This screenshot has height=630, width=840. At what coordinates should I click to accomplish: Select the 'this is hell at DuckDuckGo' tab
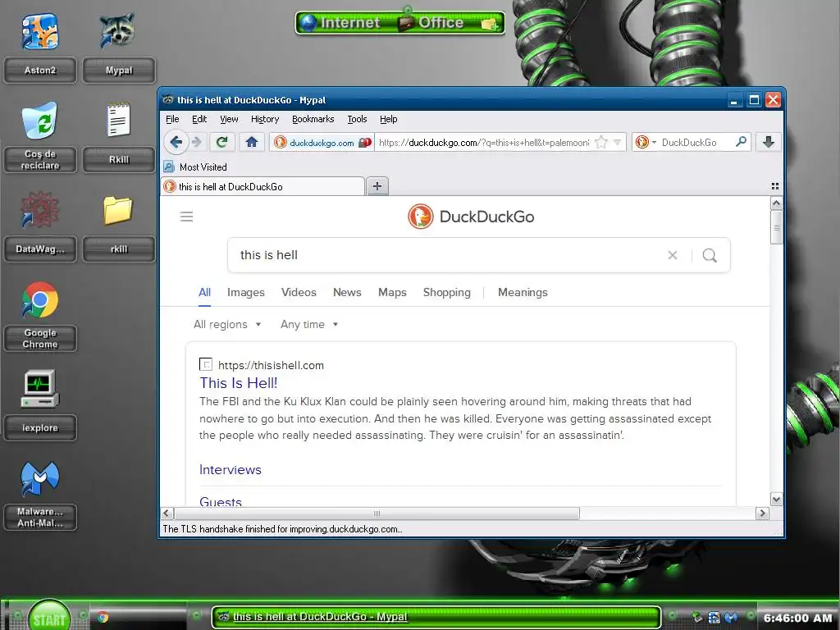tap(262, 186)
